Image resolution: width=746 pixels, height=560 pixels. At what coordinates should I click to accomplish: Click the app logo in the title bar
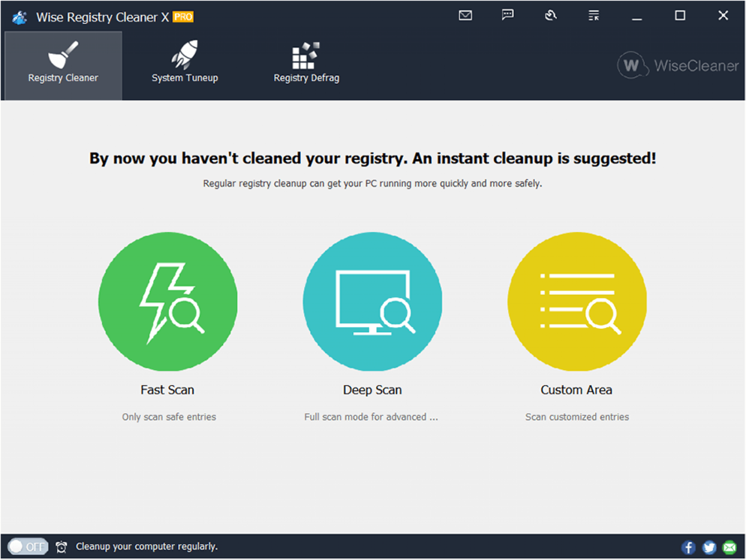[x=19, y=17]
